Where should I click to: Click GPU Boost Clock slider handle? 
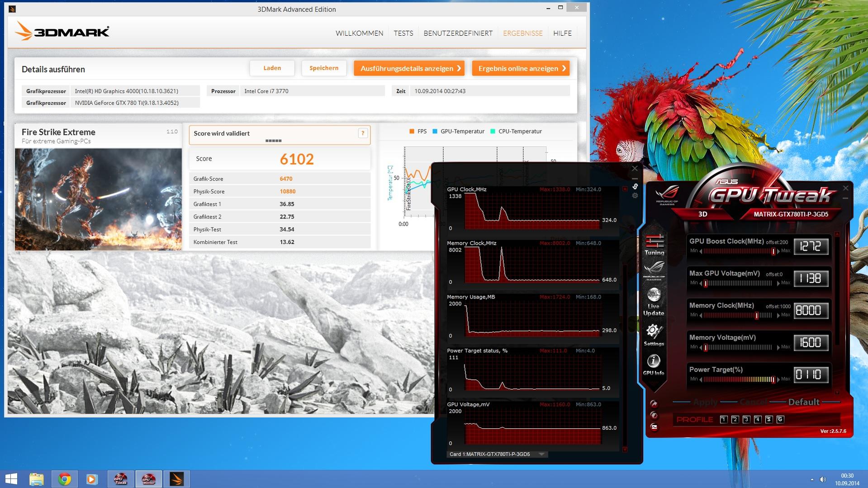pos(773,251)
